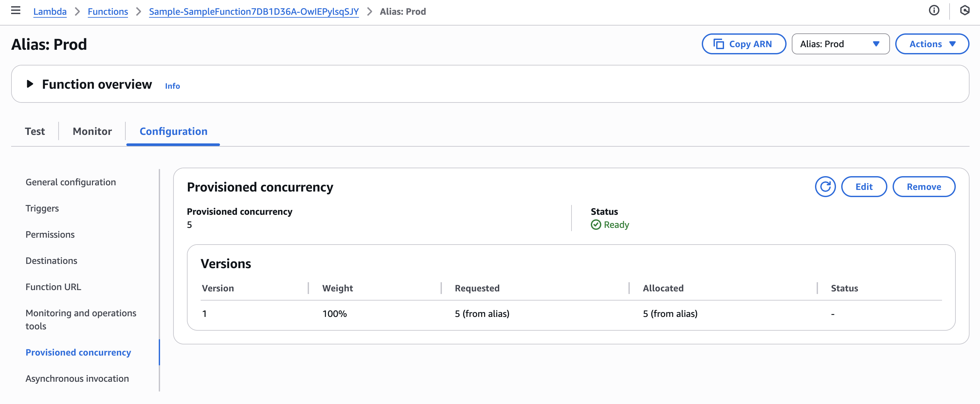Open the Alias: Prod dropdown
The width and height of the screenshot is (980, 404).
coord(840,44)
